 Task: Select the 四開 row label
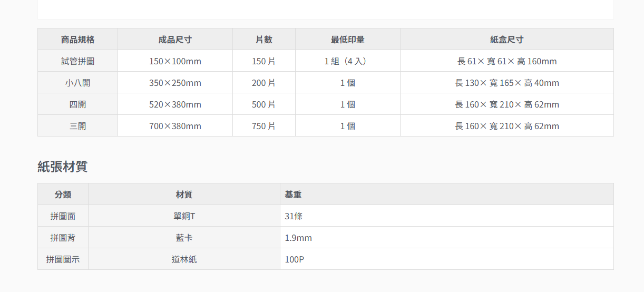pos(77,104)
